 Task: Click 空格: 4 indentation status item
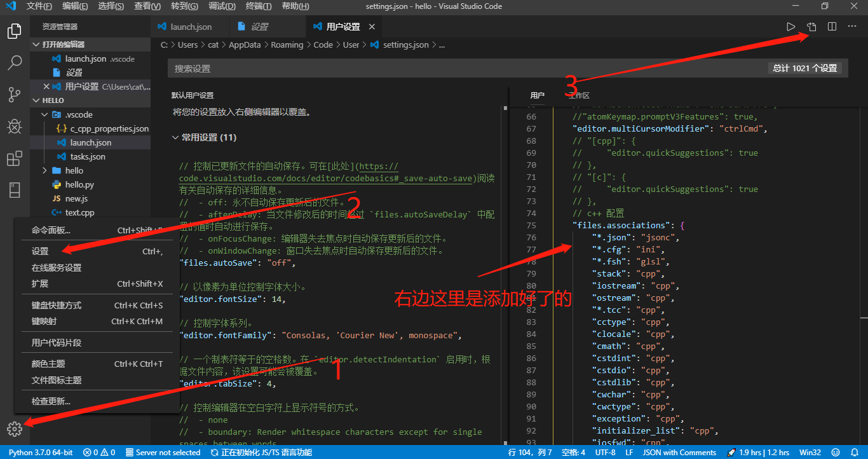(574, 453)
